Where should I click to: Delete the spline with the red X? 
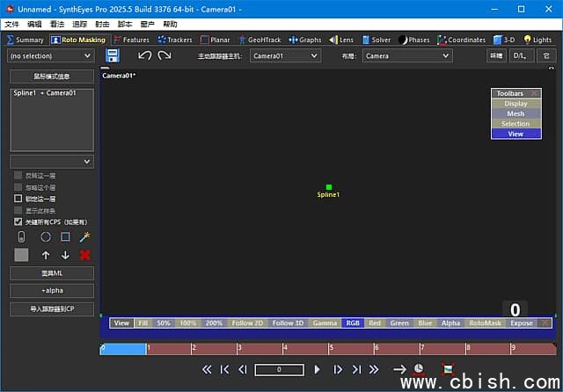(x=85, y=256)
